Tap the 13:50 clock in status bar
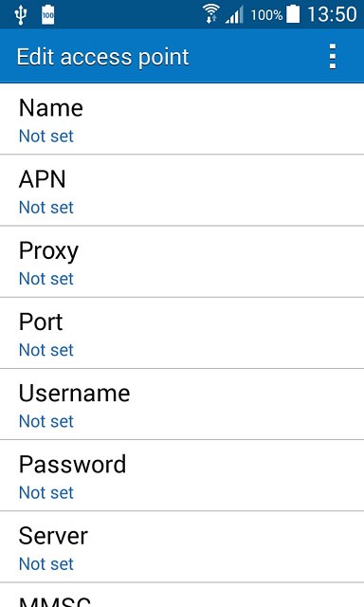364x607 pixels. 332,15
